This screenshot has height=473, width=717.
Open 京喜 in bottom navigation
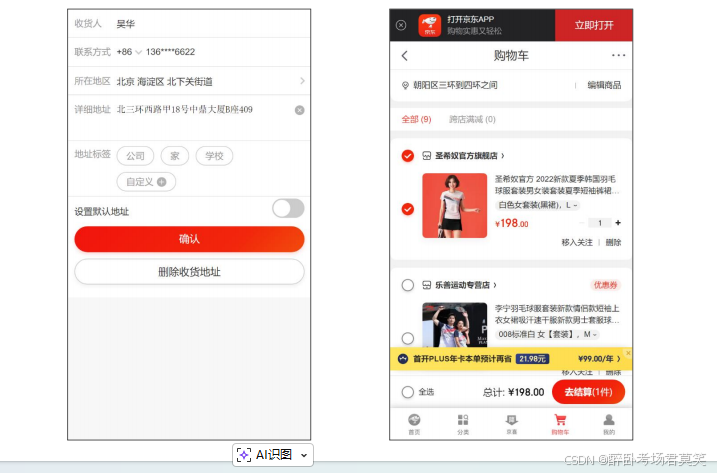[x=511, y=424]
